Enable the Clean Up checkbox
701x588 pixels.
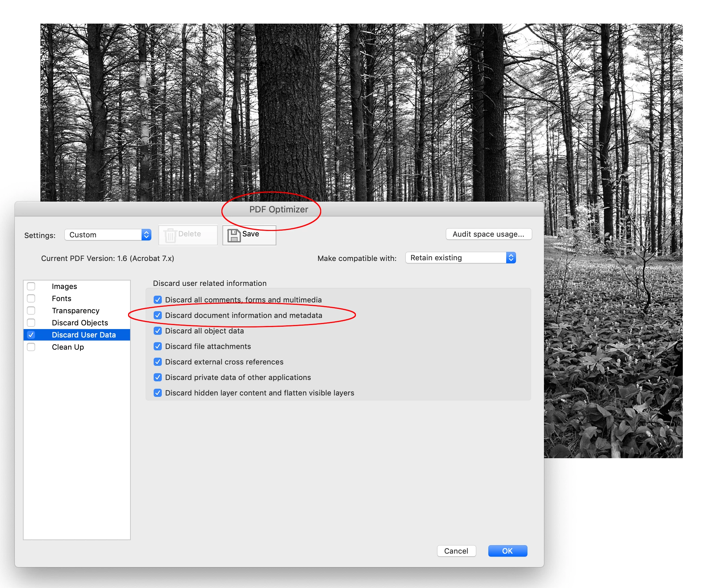[31, 347]
